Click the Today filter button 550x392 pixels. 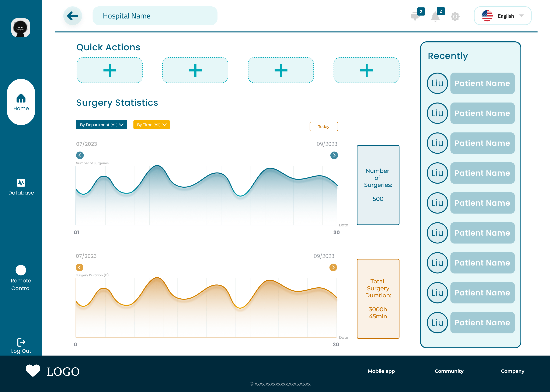point(323,126)
